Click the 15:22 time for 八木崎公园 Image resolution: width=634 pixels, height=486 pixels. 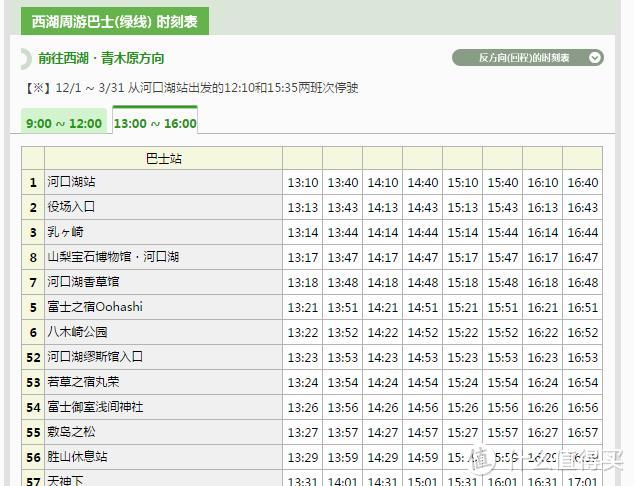pyautogui.click(x=463, y=333)
